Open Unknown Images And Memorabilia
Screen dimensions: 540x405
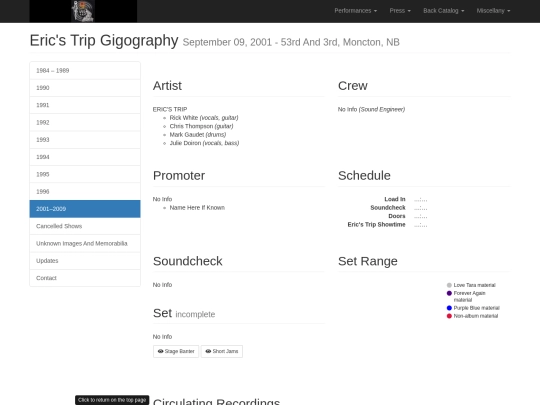tap(85, 243)
